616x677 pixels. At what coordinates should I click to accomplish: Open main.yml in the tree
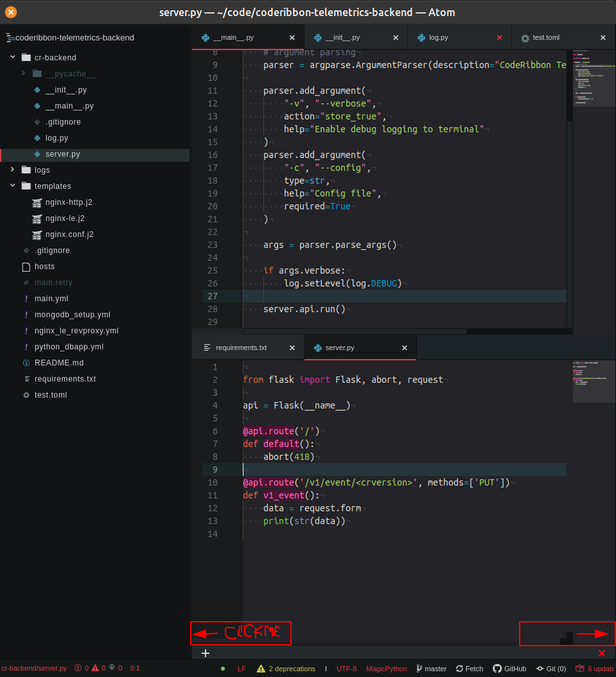[x=51, y=298]
